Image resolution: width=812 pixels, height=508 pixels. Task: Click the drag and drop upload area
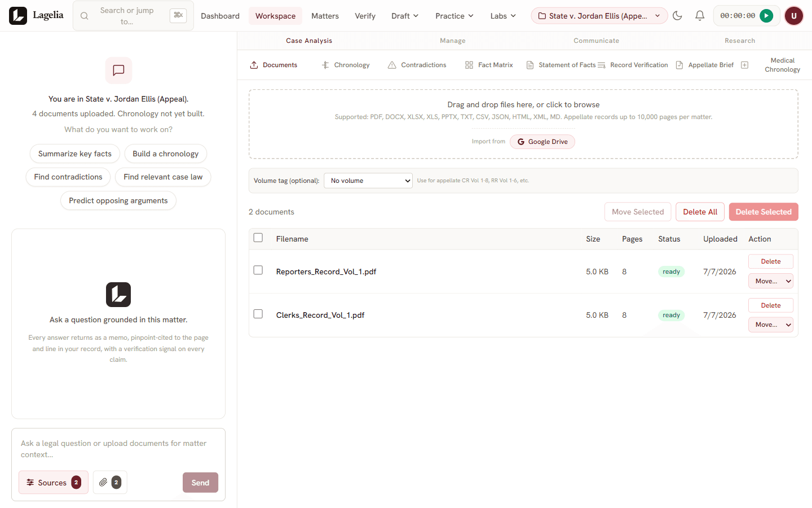coord(523,124)
